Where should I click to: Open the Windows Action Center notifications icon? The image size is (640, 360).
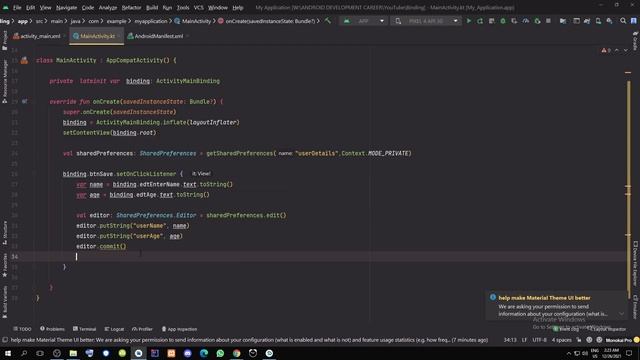629,353
